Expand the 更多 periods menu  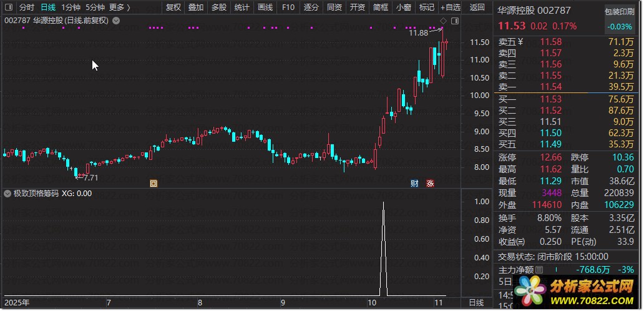click(x=120, y=7)
